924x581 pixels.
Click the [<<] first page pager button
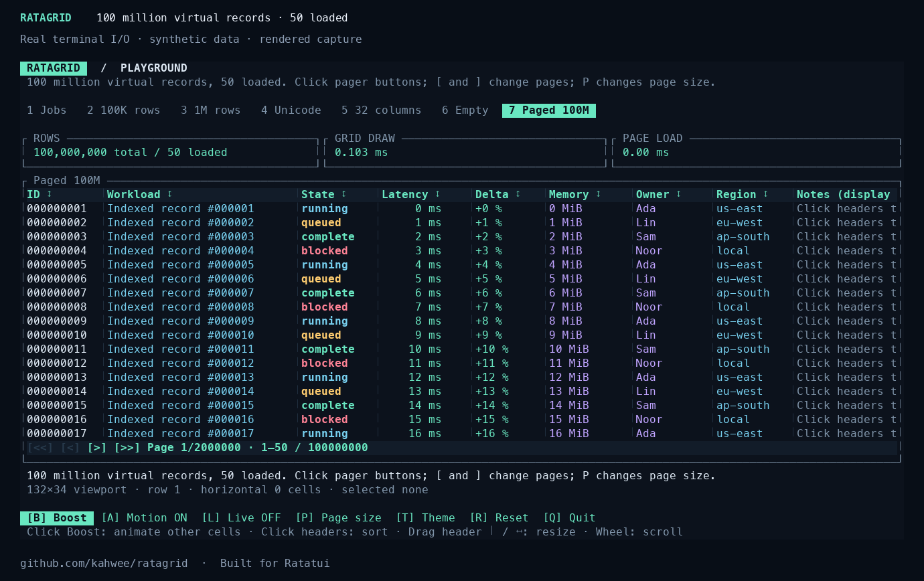coord(40,448)
